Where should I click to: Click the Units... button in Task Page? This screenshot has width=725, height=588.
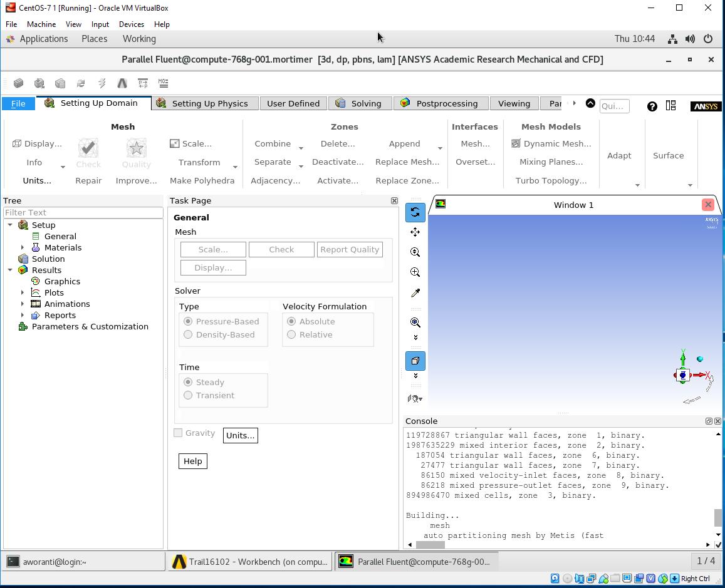[x=241, y=435]
